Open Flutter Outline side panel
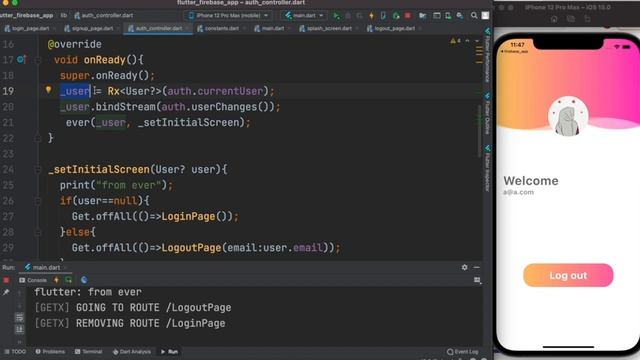This screenshot has width=640, height=360. [487, 113]
